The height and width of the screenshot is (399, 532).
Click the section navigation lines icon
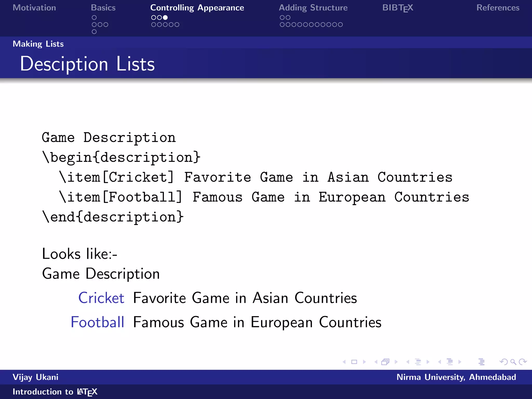tap(450, 362)
